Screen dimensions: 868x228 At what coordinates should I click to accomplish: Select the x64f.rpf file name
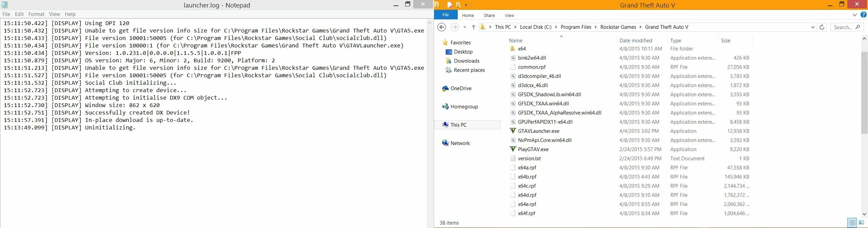(527, 213)
